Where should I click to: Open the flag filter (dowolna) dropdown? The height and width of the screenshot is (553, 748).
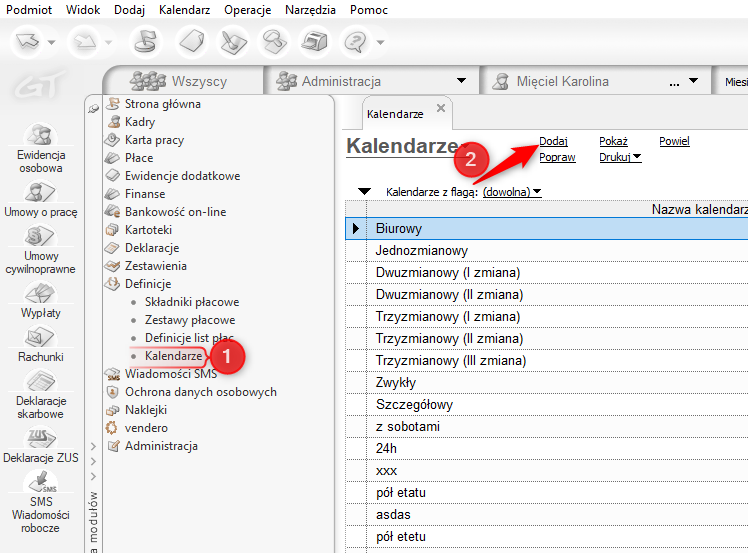tap(512, 192)
